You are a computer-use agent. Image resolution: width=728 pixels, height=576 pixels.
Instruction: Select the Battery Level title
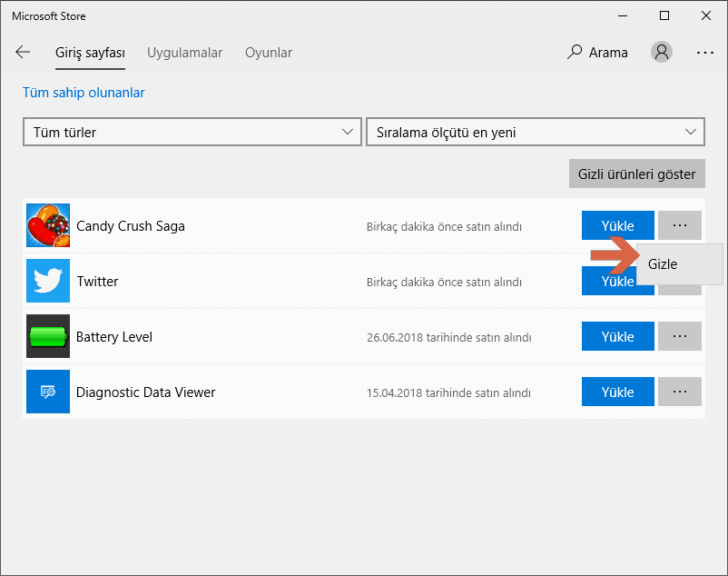tap(114, 337)
